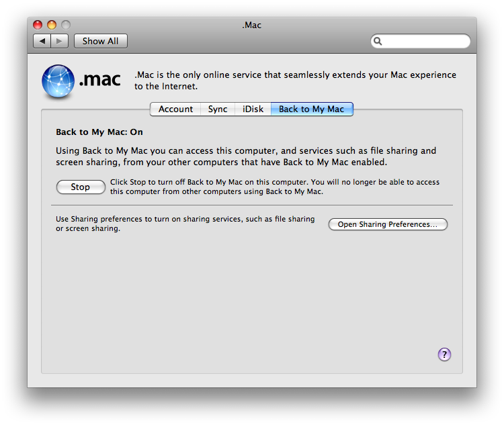The image size is (504, 425).
Task: Click the ".mac" logo text
Action: [100, 79]
